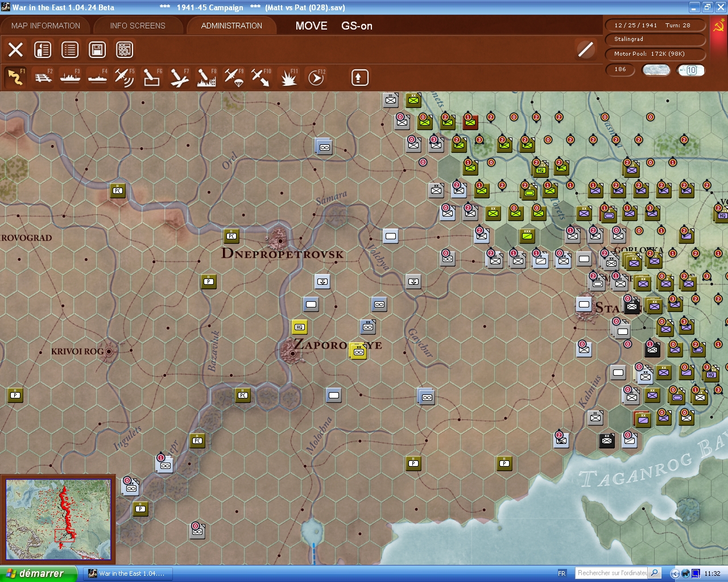Click the up-arrow icon in the mode toolbar
The image size is (728, 582).
(x=359, y=77)
